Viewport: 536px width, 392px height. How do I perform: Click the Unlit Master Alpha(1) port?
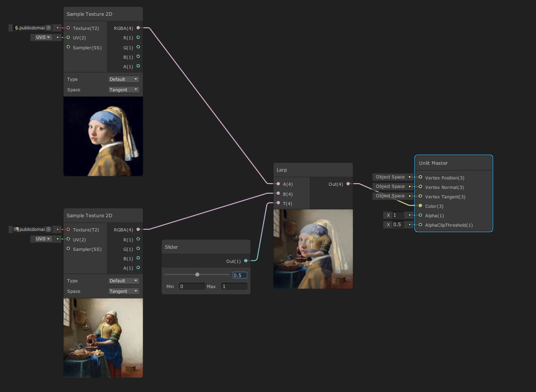point(421,215)
